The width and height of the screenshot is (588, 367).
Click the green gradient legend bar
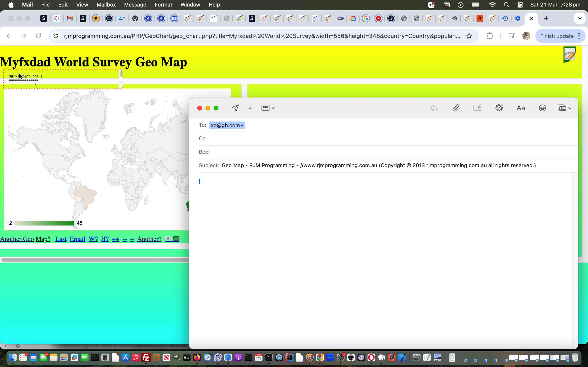click(44, 223)
